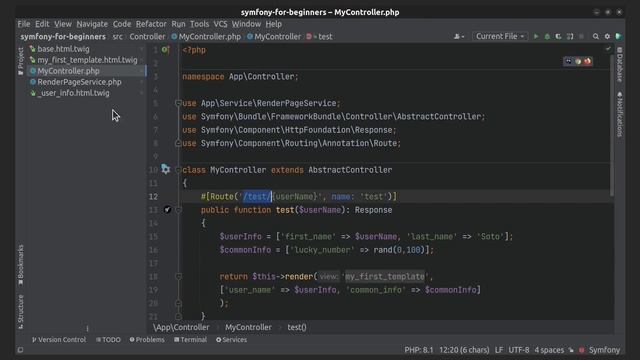640x360 pixels.
Task: Open the File menu
Action: 24,24
